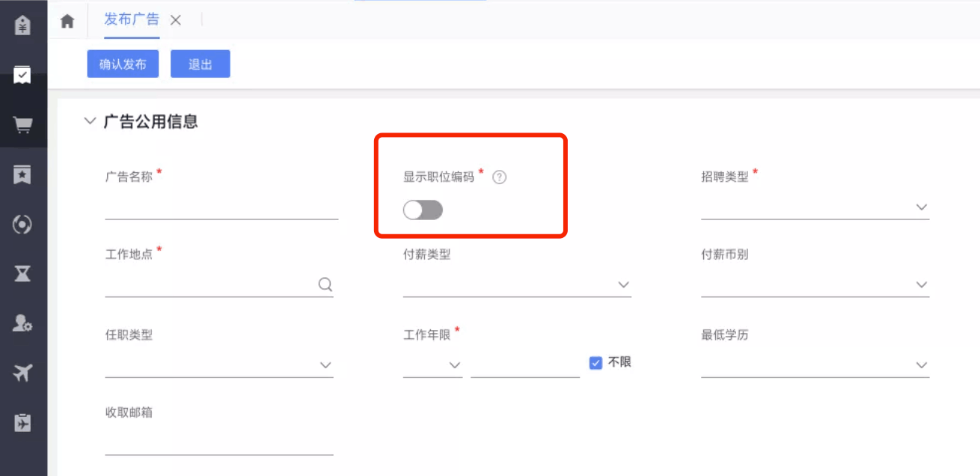Click the 退出 button

(200, 64)
